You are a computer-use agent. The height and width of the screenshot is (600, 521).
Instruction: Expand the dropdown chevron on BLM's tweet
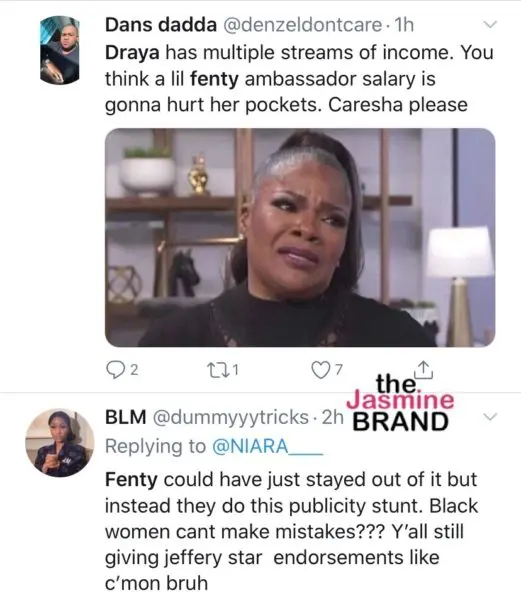click(x=490, y=416)
